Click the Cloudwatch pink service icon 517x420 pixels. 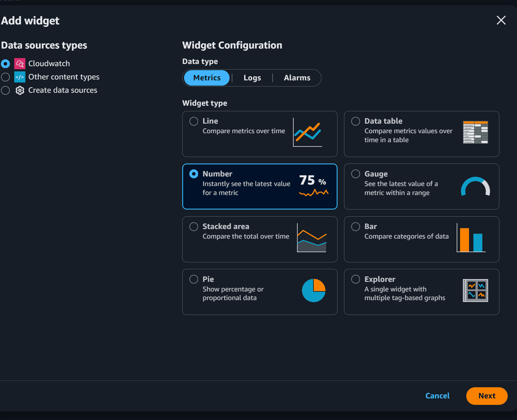point(20,64)
